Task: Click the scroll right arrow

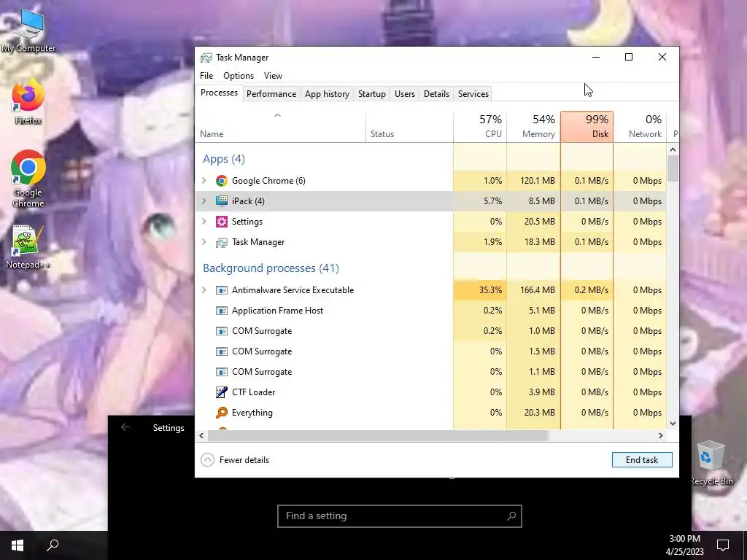Action: pos(661,436)
